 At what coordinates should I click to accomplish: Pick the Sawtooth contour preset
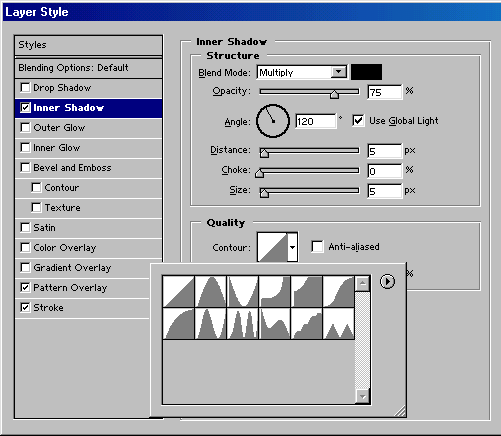pos(338,323)
